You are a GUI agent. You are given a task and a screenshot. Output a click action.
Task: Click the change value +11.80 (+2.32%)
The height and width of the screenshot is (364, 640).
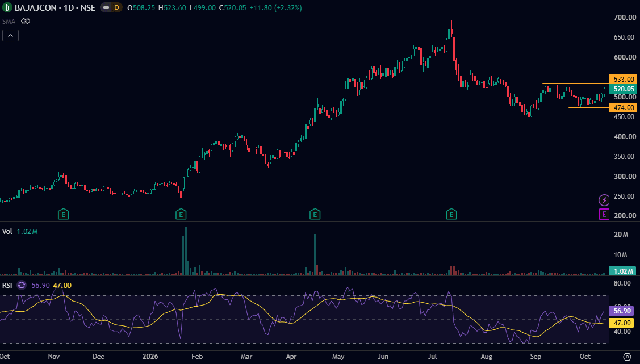tap(275, 8)
